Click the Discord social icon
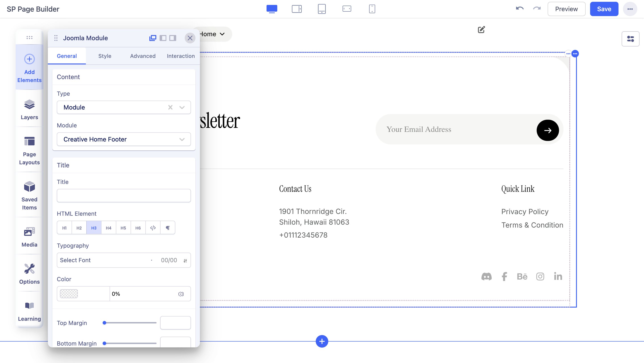Screen dimensions: 644x363 tap(486, 276)
